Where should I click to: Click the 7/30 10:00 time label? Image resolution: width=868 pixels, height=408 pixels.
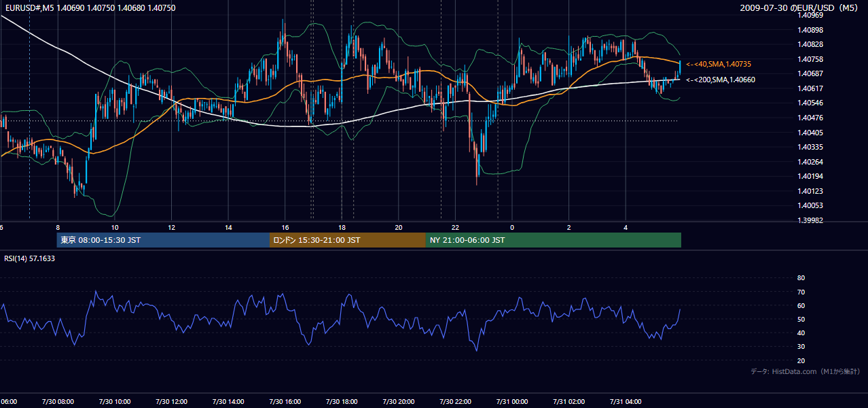[x=115, y=402]
